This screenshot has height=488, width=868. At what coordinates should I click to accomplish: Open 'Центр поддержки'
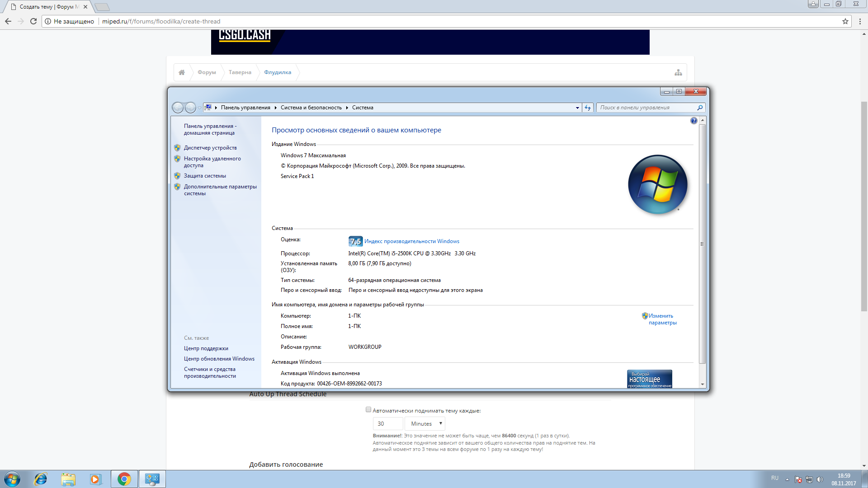tap(206, 348)
